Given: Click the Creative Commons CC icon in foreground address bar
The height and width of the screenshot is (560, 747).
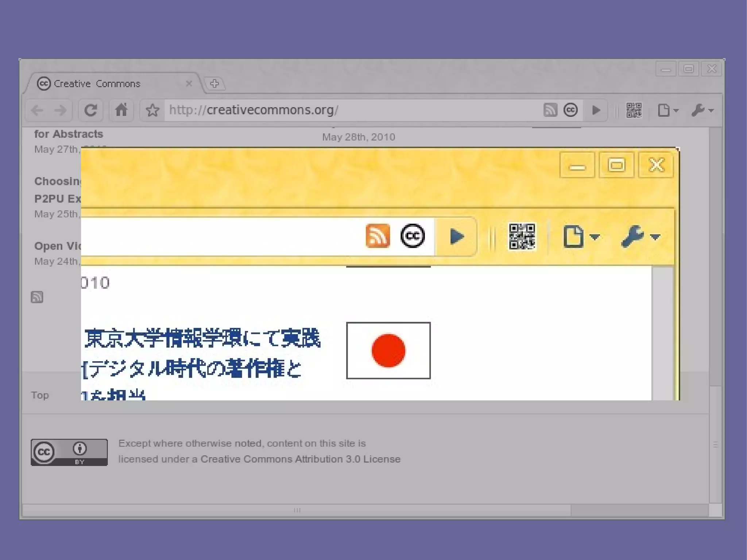Looking at the screenshot, I should (413, 236).
